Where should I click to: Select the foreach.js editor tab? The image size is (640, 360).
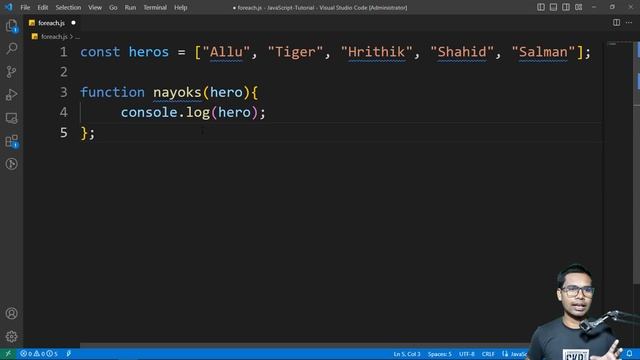tap(52, 23)
